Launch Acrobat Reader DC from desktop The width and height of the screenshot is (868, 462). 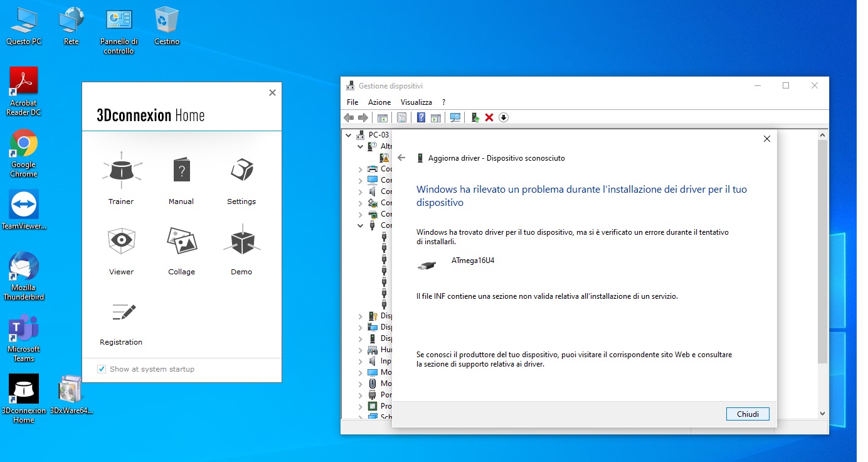point(23,92)
